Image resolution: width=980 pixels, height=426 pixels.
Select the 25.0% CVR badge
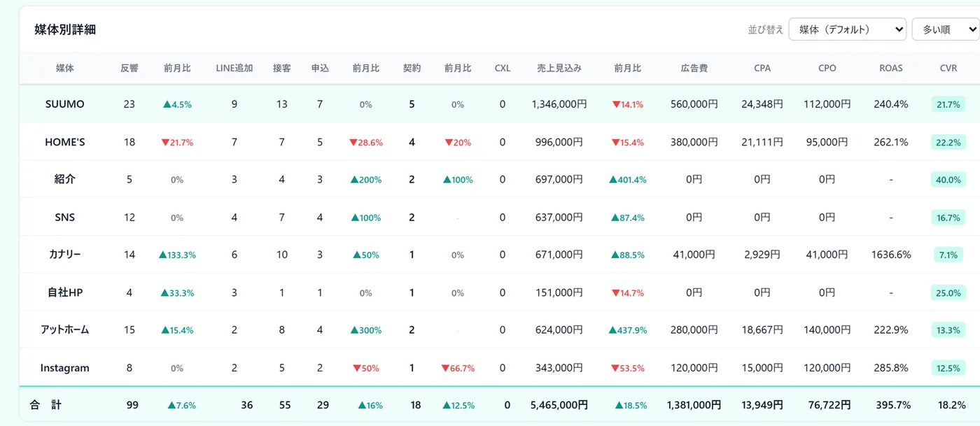[948, 292]
